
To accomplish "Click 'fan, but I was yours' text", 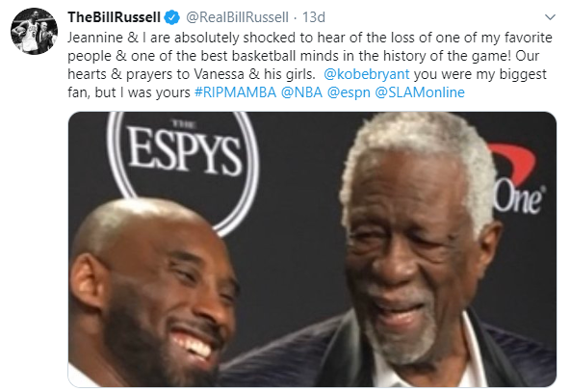I will 129,92.
